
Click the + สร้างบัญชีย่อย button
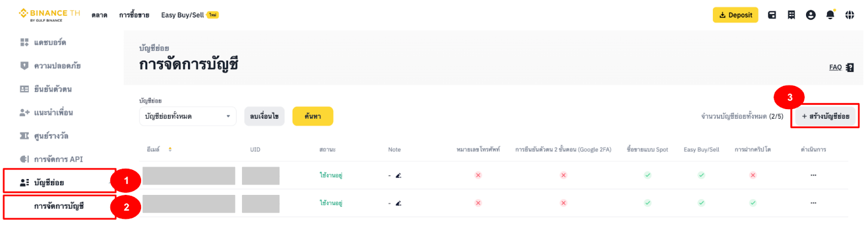(825, 116)
